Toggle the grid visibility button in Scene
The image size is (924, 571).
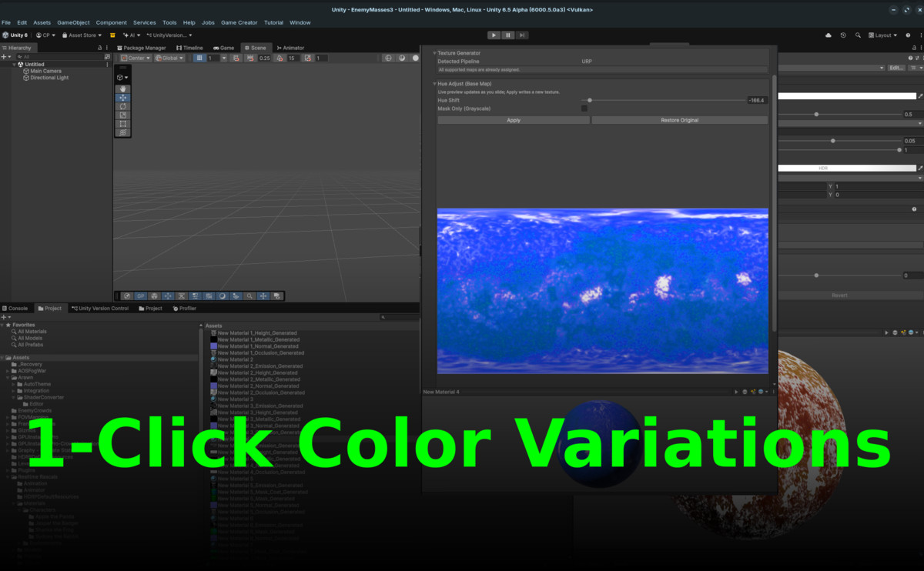(x=199, y=58)
